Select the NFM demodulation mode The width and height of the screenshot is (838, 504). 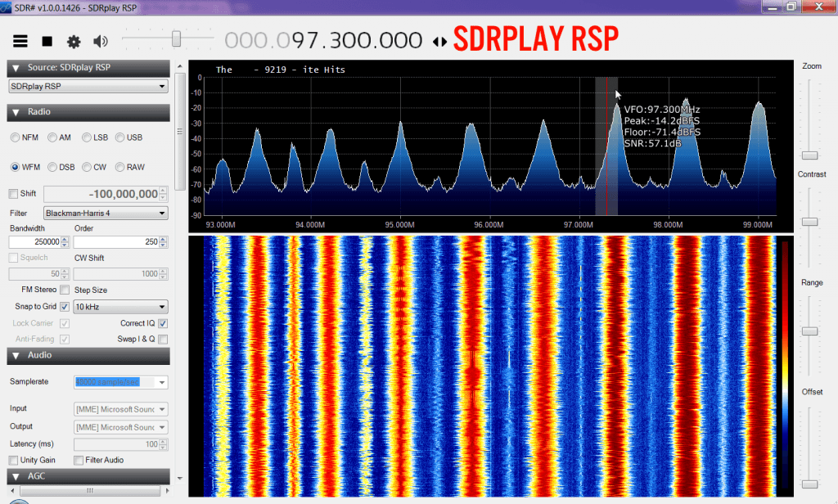click(16, 137)
